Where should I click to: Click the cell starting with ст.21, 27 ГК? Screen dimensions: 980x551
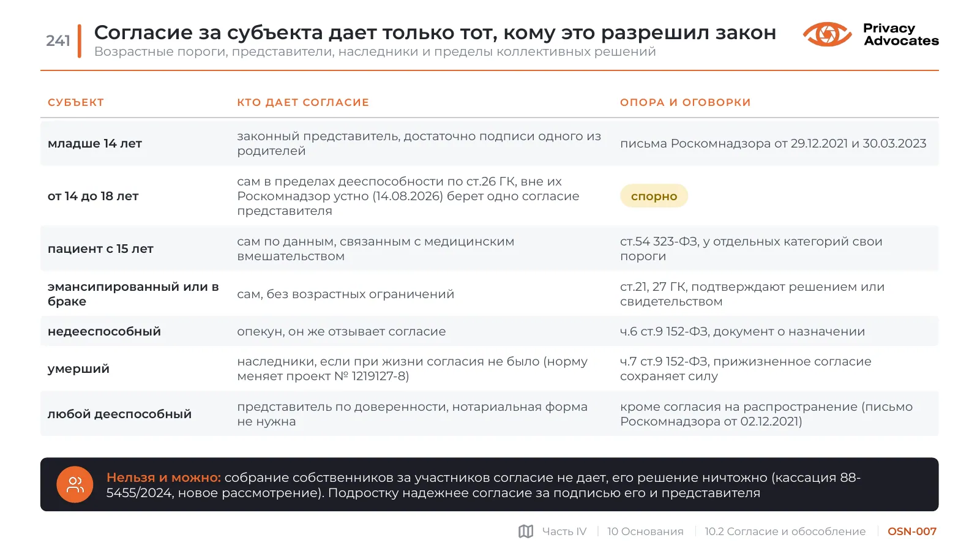pyautogui.click(x=752, y=294)
